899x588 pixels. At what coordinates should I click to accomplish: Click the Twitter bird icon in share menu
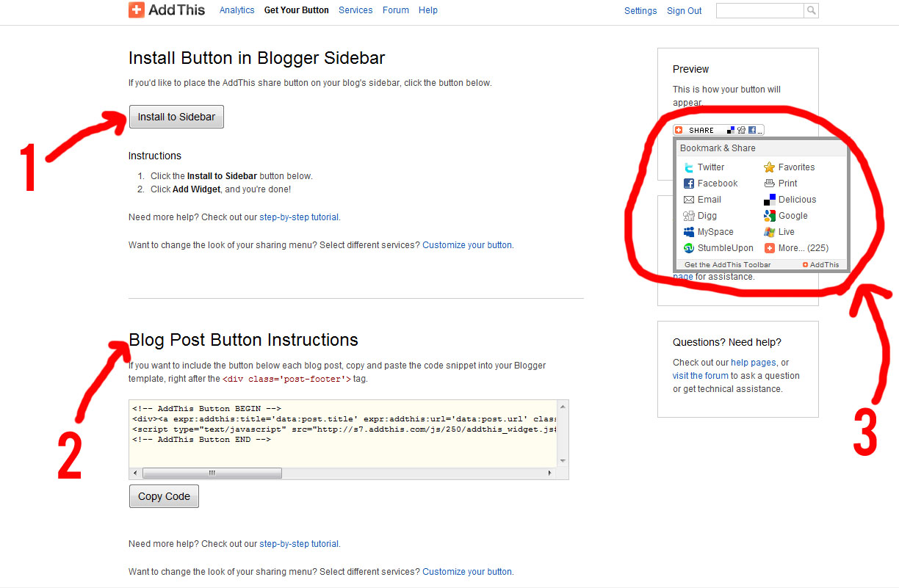point(689,167)
